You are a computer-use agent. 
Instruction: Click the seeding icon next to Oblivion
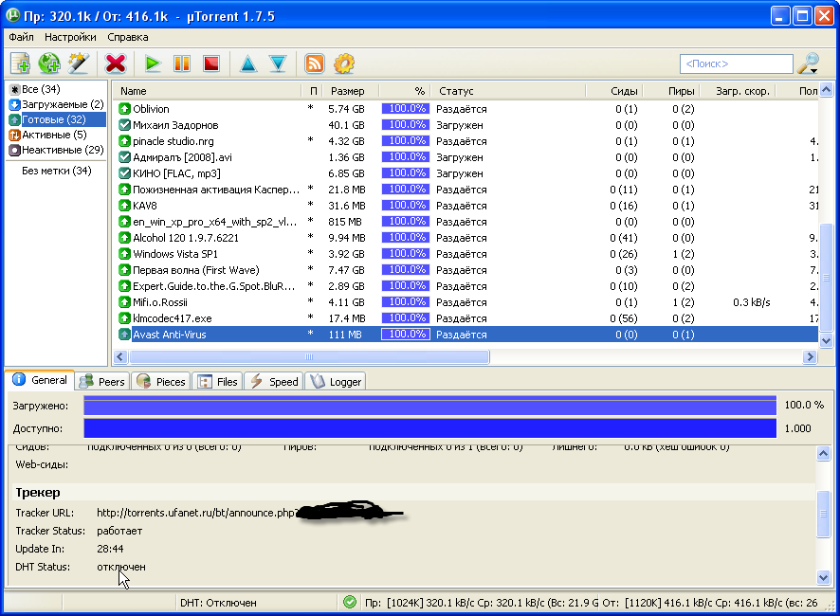coord(124,109)
